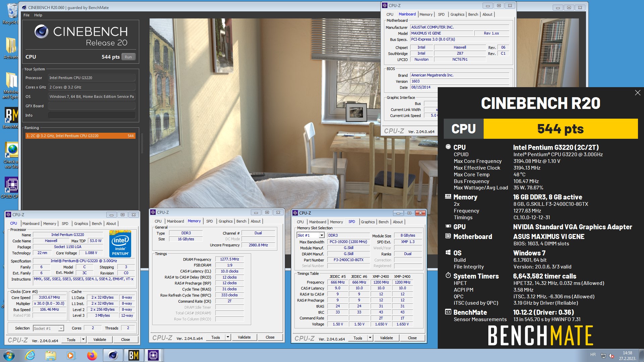
Task: Click Validate in the CPU-Z SPD window
Action: coord(386,338)
